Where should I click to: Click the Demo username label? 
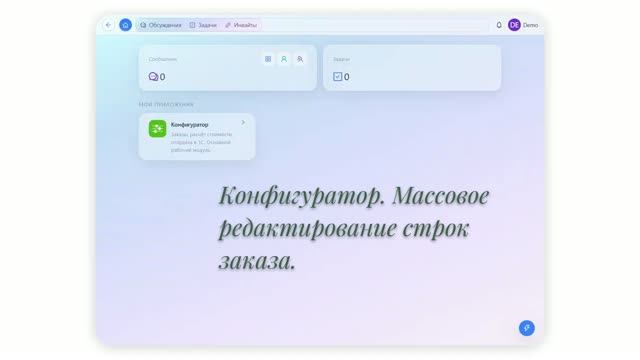pyautogui.click(x=530, y=25)
